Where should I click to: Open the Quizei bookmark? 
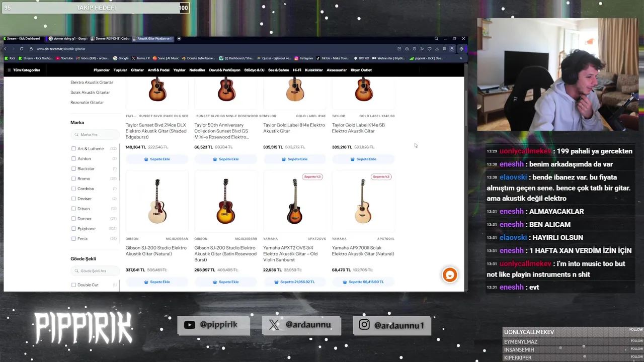(x=274, y=58)
